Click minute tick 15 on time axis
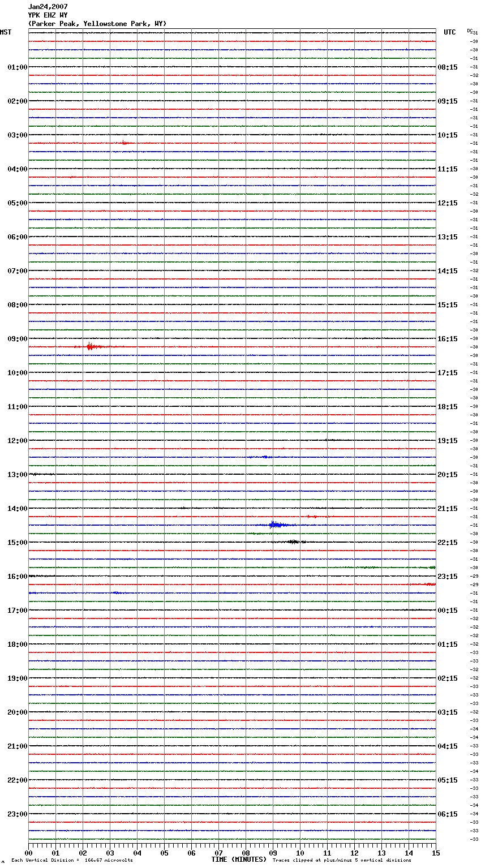This screenshot has width=481, height=868. [x=436, y=852]
